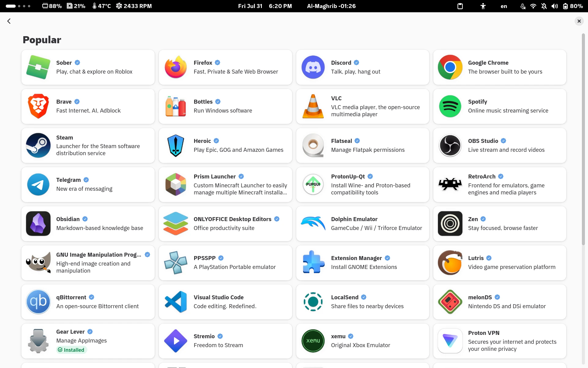Select the Lutris app icon
The image size is (588, 368).
point(450,263)
